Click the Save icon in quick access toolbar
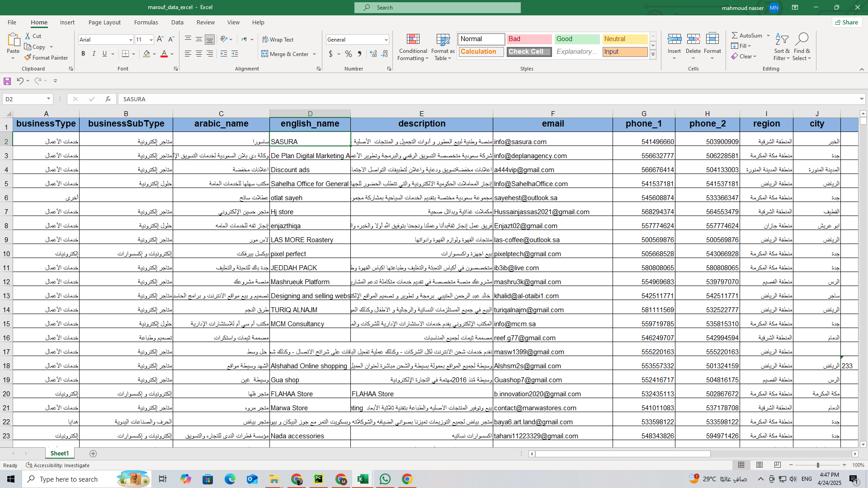 (7, 81)
